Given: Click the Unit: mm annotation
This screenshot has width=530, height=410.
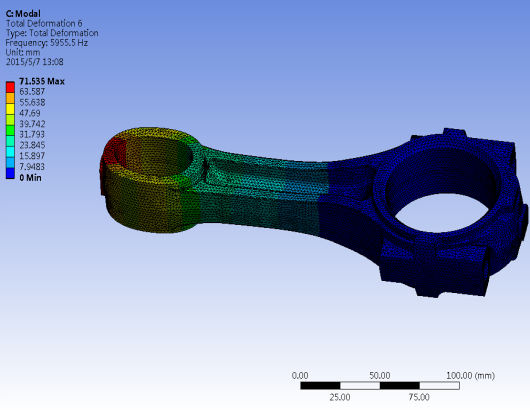Looking at the screenshot, I should click(23, 52).
